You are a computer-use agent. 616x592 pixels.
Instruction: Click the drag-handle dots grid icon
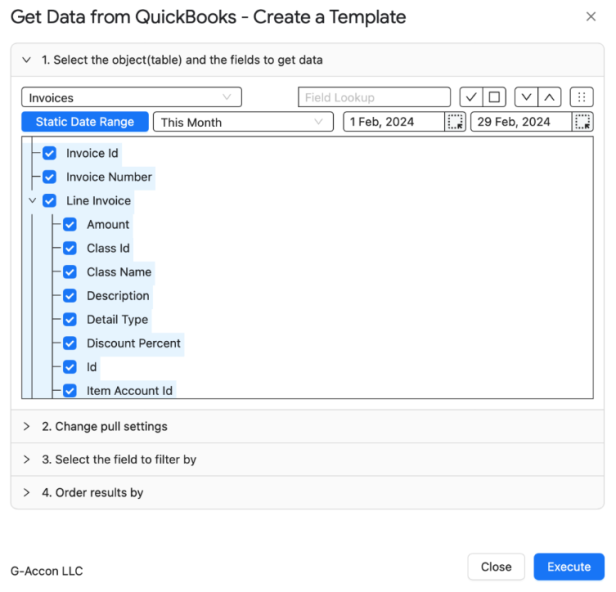(582, 97)
